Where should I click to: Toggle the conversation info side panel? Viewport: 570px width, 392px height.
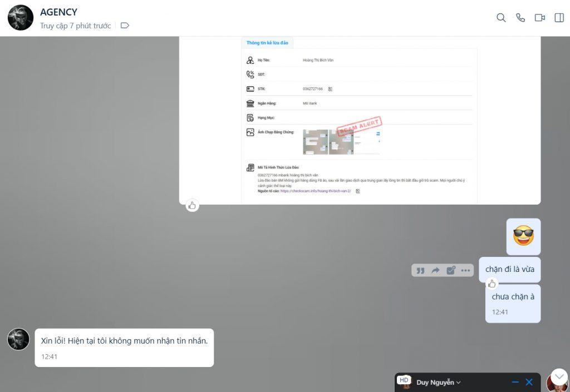coord(559,18)
